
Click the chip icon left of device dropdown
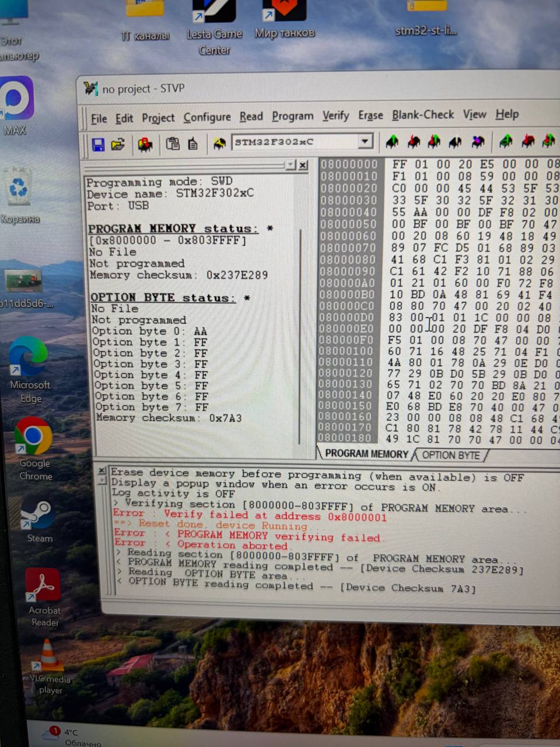(219, 144)
